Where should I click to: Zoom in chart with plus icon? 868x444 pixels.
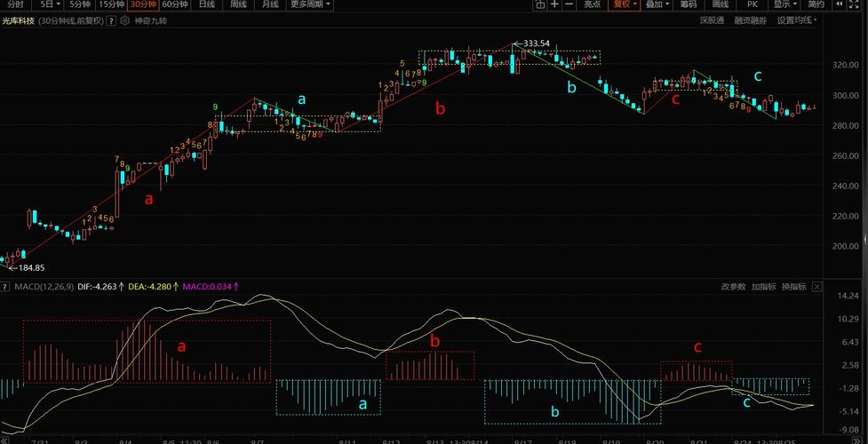point(554,4)
